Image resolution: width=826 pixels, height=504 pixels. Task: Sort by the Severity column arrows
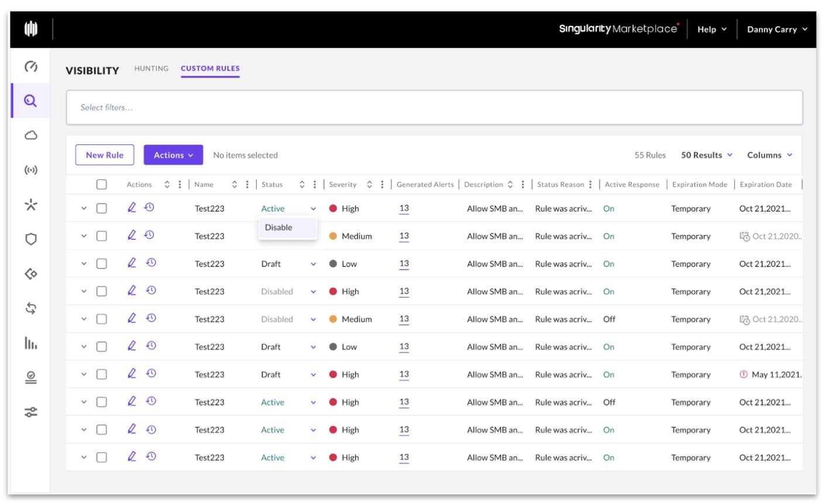pyautogui.click(x=369, y=185)
